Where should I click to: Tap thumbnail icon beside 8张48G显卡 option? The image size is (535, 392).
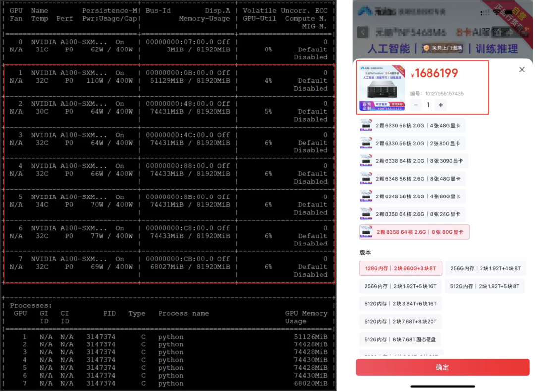366,179
